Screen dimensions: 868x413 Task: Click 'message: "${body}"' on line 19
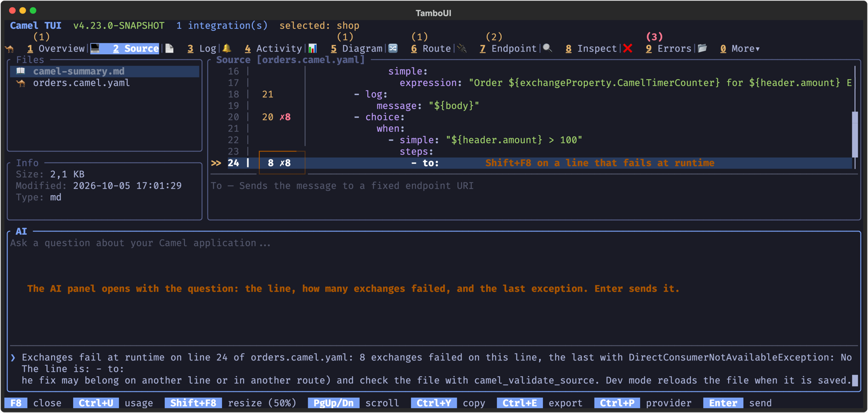(x=428, y=106)
